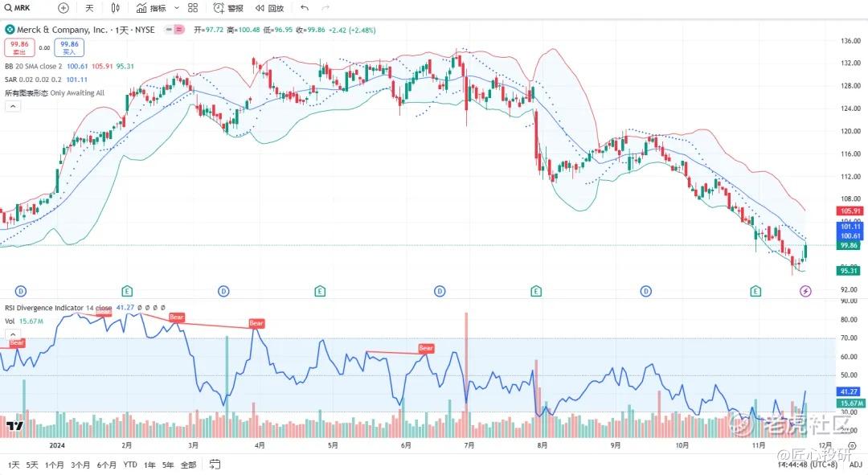The height and width of the screenshot is (475, 868).
Task: Click the dividend D marker after 9月
Action: click(646, 291)
